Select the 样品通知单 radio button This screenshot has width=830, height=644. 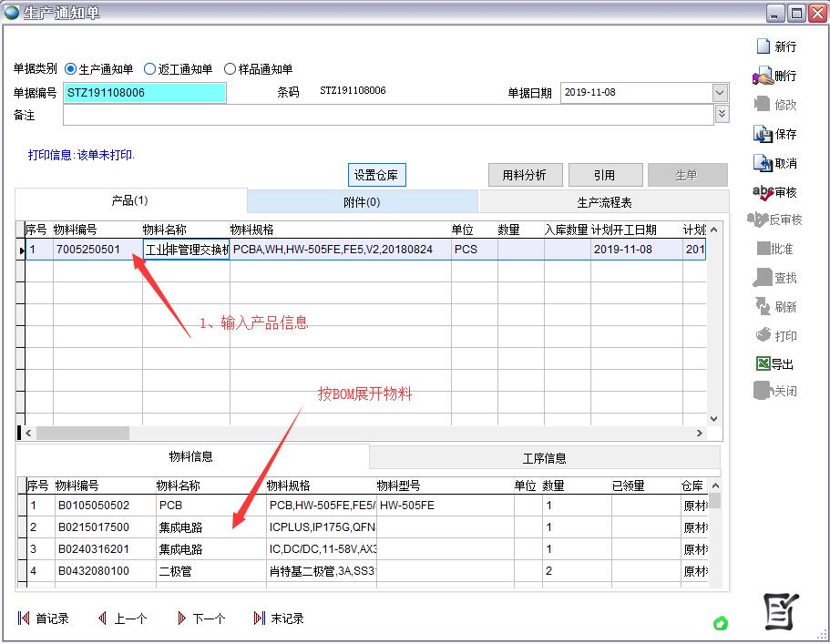[x=230, y=69]
